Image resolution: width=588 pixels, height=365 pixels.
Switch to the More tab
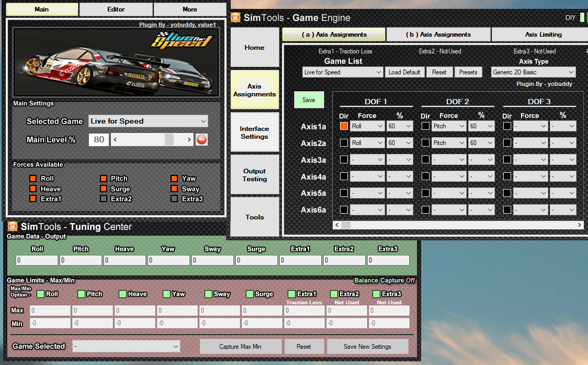click(x=190, y=9)
